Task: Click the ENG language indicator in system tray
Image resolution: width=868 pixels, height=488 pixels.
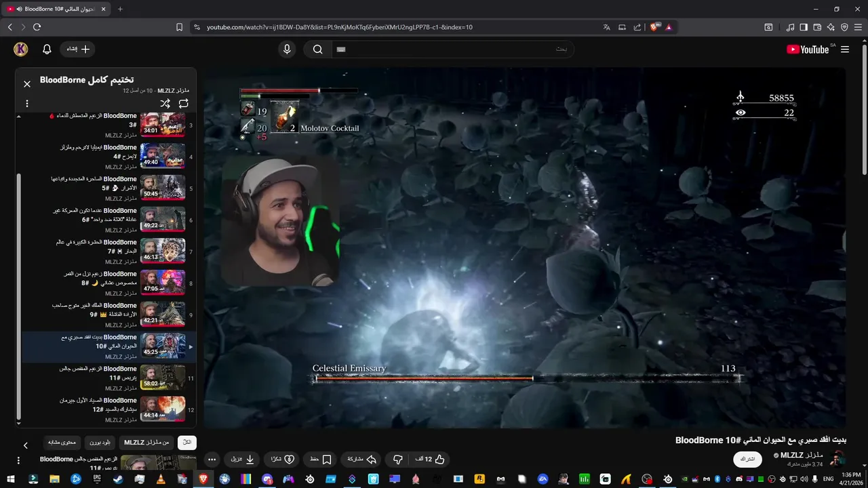Action: point(829,479)
